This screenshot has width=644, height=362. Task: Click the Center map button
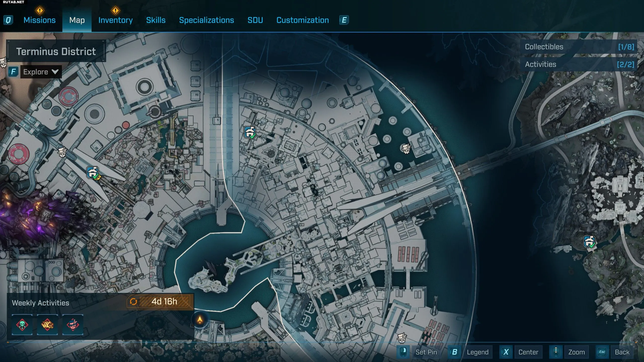click(x=528, y=352)
